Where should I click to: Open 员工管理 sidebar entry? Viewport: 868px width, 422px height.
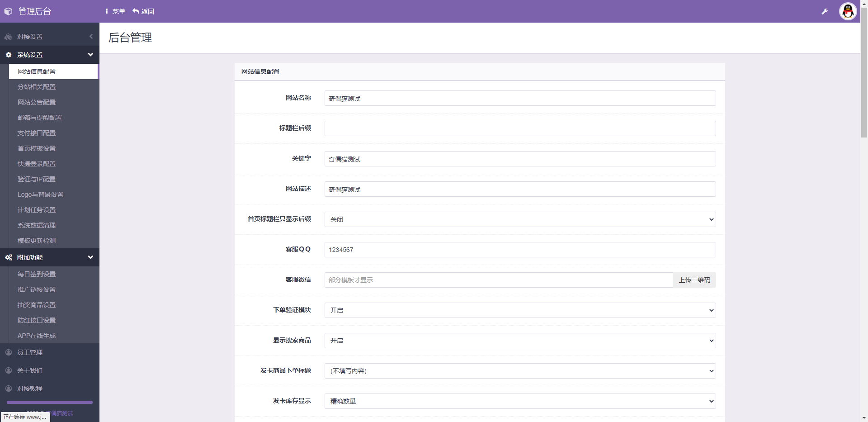(x=50, y=352)
